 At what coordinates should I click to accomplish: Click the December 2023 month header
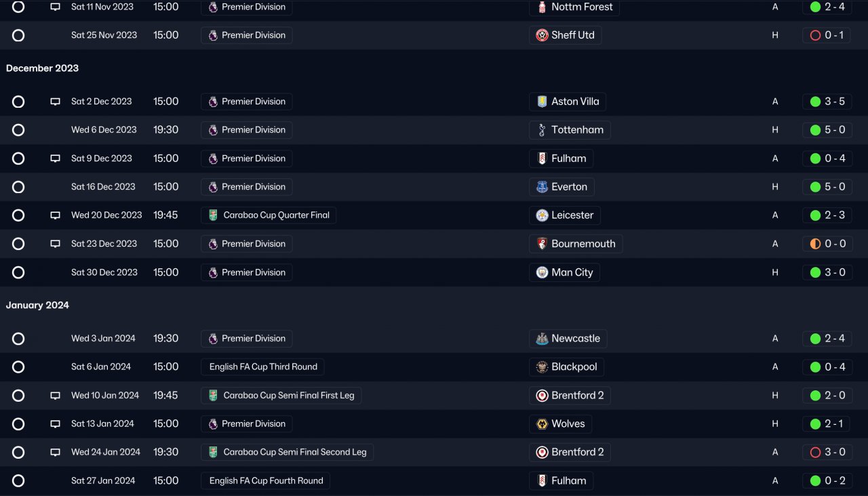[x=42, y=68]
